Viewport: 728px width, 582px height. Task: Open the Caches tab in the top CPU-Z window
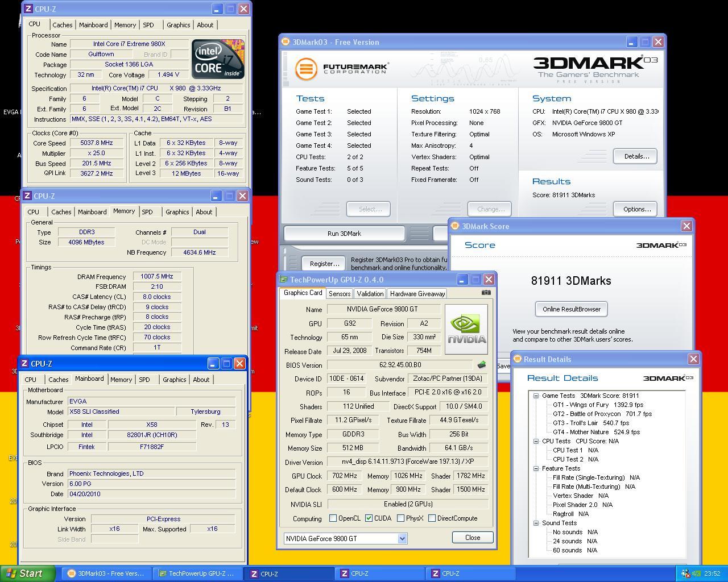click(63, 25)
